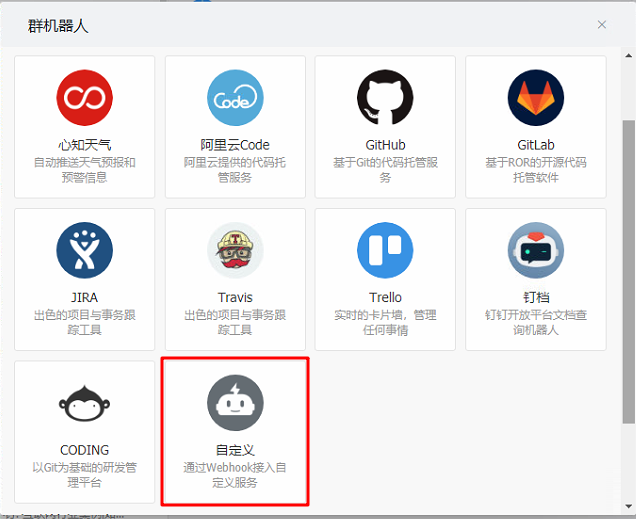Select the CODING monkey icon
636x519 pixels.
tap(84, 403)
